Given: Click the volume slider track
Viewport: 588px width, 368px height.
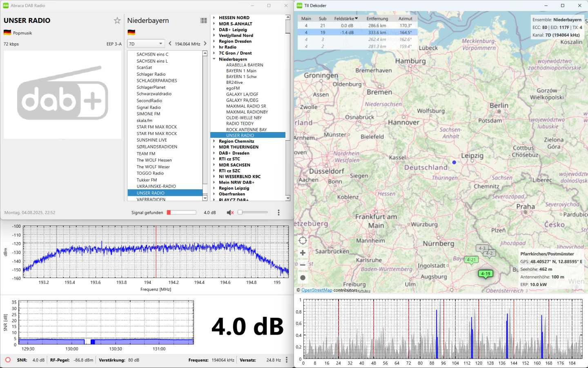Looking at the screenshot, I should point(255,213).
